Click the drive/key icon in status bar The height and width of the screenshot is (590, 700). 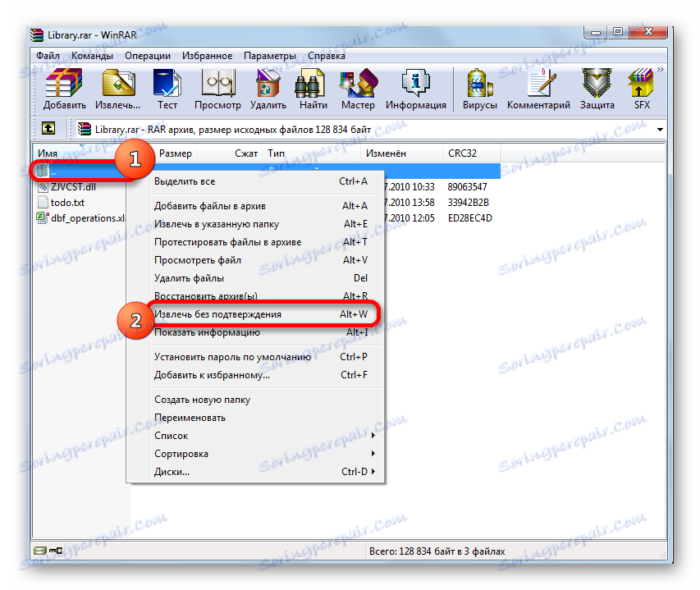pos(48,551)
